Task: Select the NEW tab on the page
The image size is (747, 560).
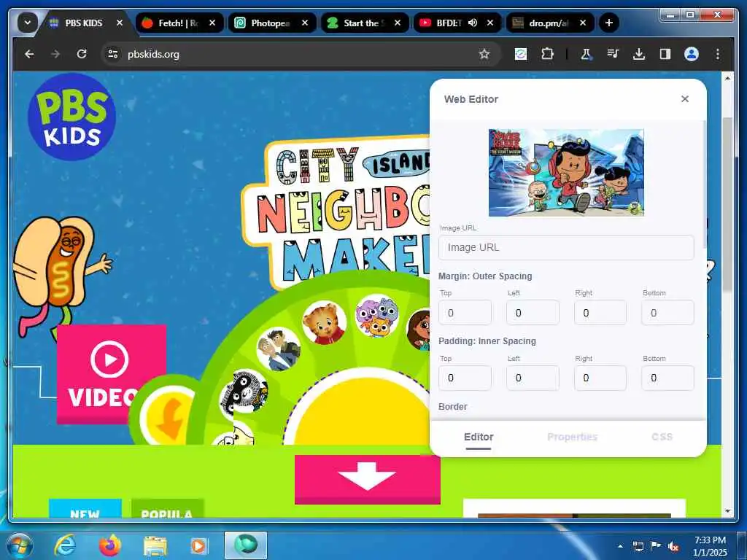Action: click(x=85, y=508)
